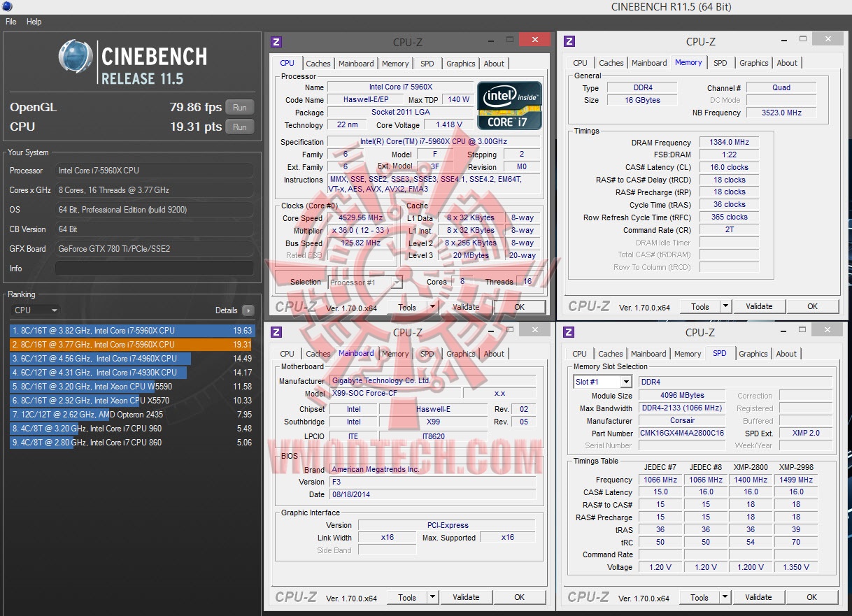The height and width of the screenshot is (616, 852).
Task: Open Processor #1 selection dropdown
Action: 365,282
